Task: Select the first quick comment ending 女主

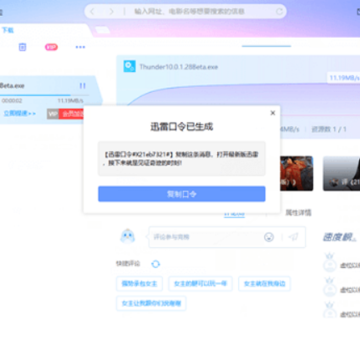Action: pyautogui.click(x=139, y=284)
